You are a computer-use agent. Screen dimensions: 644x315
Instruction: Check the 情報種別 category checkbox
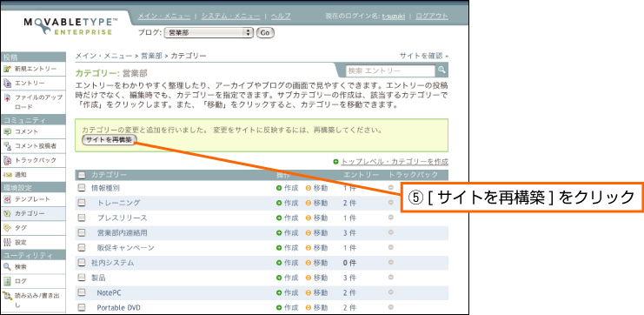[x=82, y=188]
